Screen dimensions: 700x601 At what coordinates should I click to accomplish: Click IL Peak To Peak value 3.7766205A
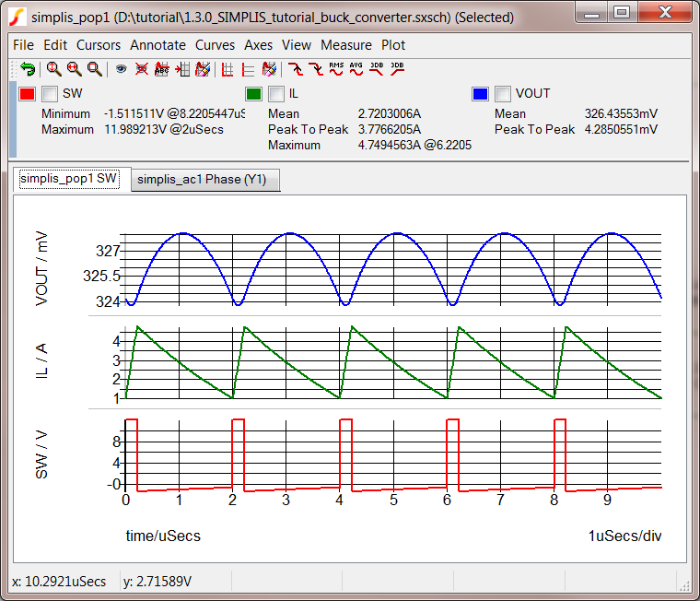click(x=390, y=129)
